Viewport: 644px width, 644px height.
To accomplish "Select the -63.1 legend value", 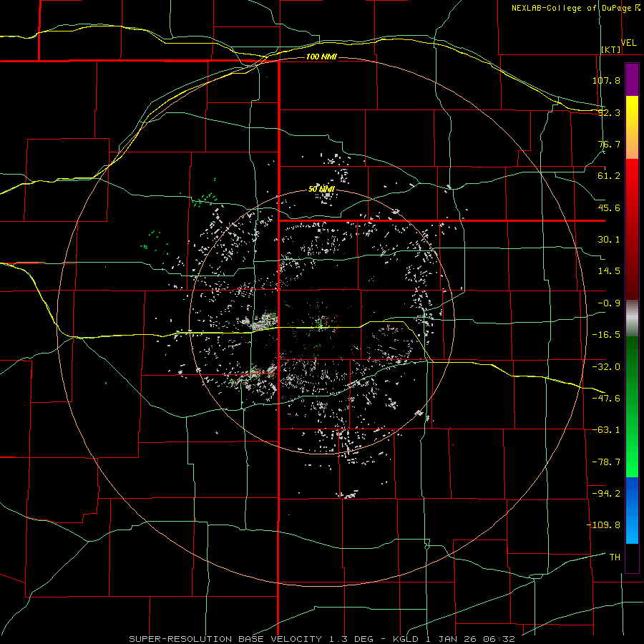I will [606, 430].
